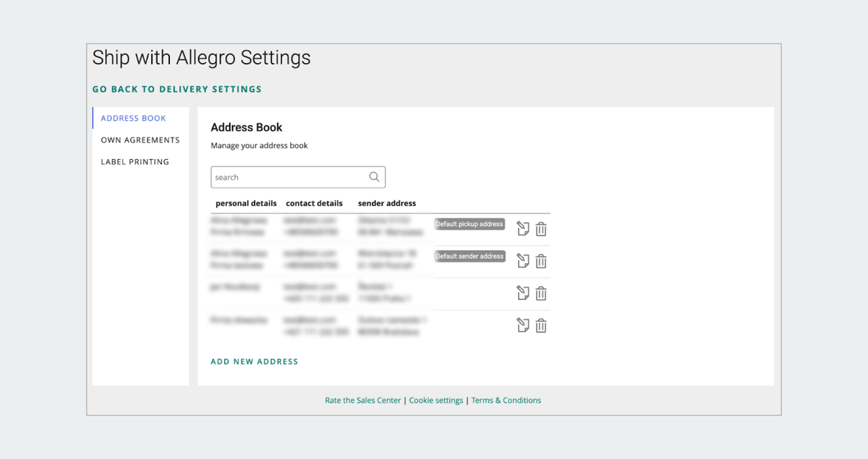Open the Address Book tab
The height and width of the screenshot is (459, 868).
click(x=134, y=119)
